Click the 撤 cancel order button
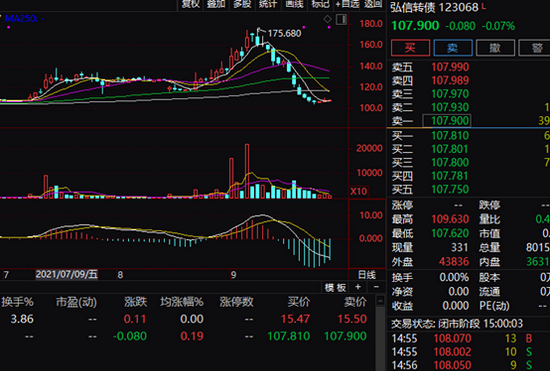Image resolution: width=550 pixels, height=371 pixels. click(495, 47)
